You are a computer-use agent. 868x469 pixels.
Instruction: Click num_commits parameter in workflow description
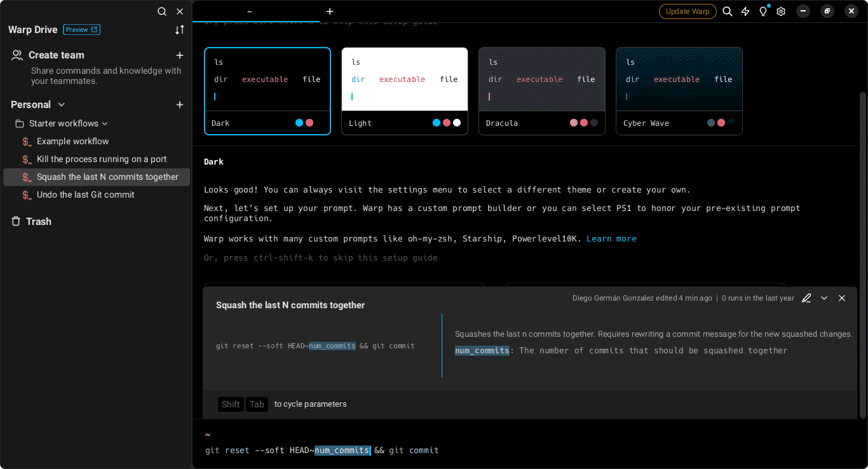pyautogui.click(x=482, y=350)
